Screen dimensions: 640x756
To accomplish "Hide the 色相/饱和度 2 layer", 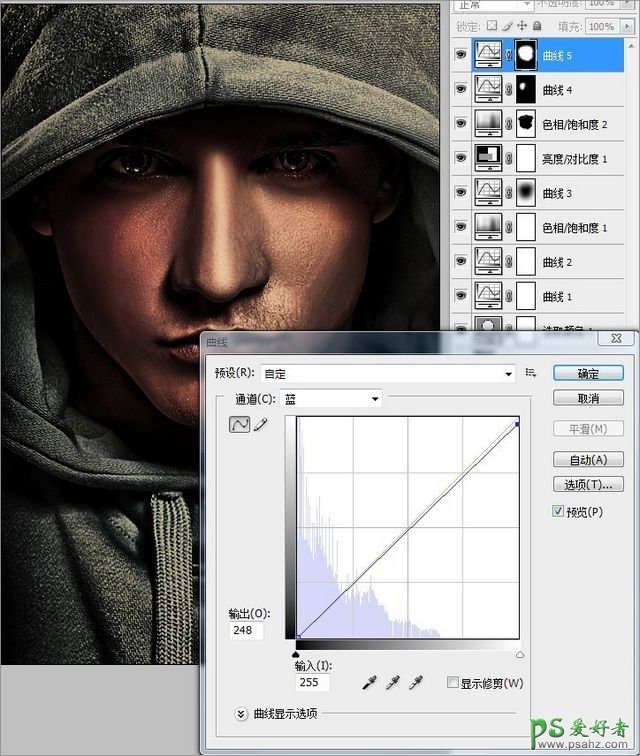I will 461,124.
